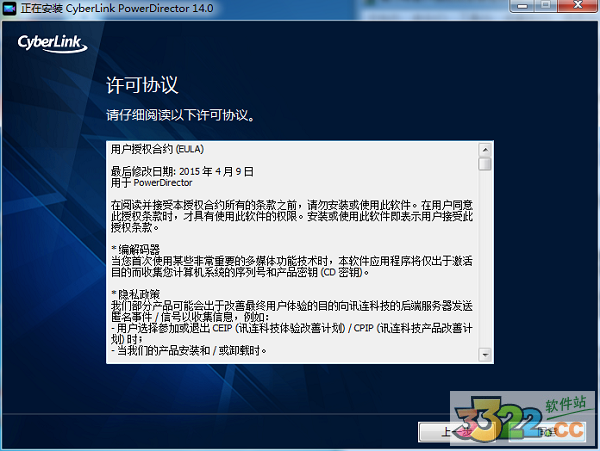The height and width of the screenshot is (451, 600).
Task: Click the 匿名事件 / 信号以收集信息 line
Action: pos(190,317)
